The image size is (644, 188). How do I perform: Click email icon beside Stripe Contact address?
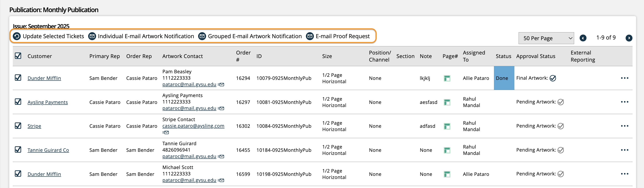click(x=166, y=132)
